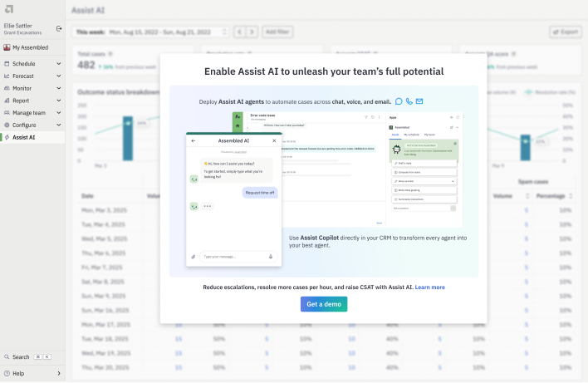Open My Assembled page

click(x=32, y=47)
